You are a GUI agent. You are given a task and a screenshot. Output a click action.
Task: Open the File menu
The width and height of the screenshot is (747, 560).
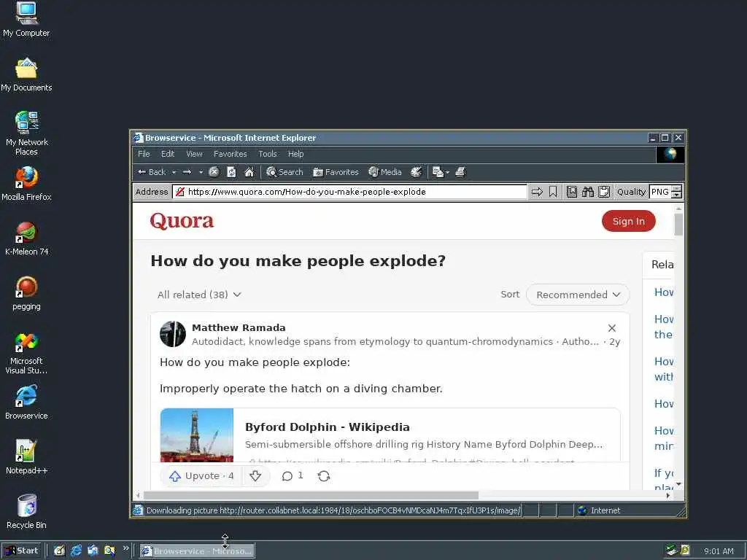[144, 155]
